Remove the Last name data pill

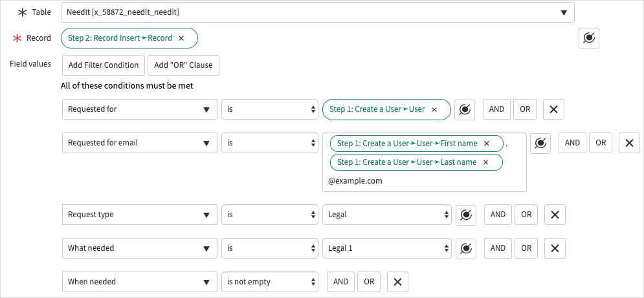485,162
